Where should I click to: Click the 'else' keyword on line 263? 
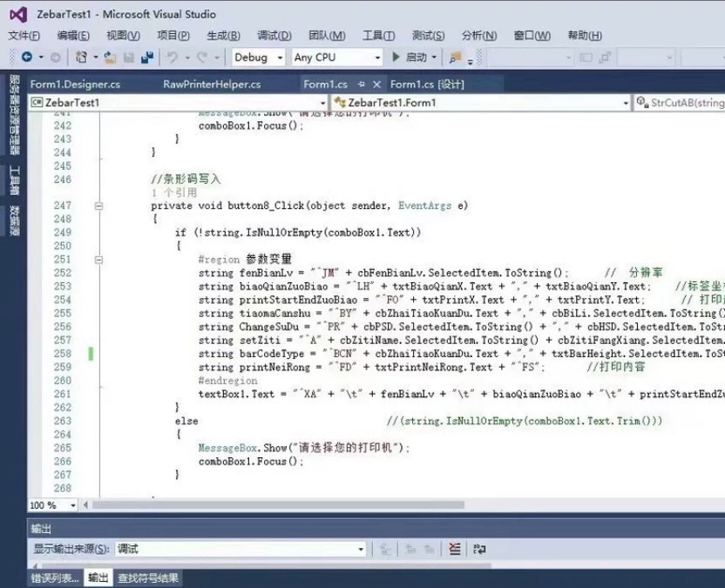[x=186, y=421]
